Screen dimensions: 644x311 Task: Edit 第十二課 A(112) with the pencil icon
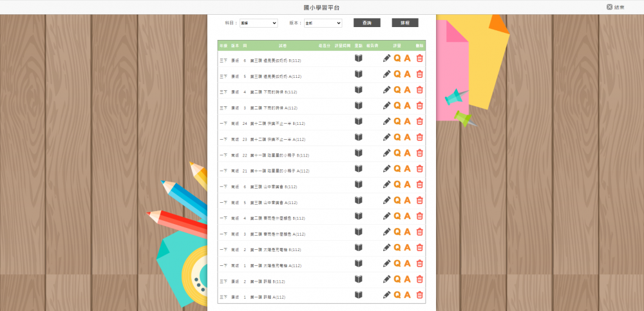pos(386,137)
